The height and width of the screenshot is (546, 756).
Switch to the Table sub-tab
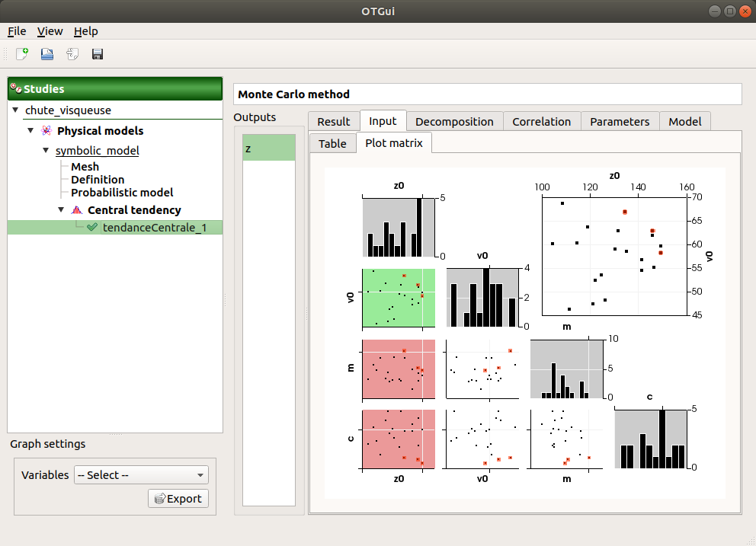[x=333, y=142]
